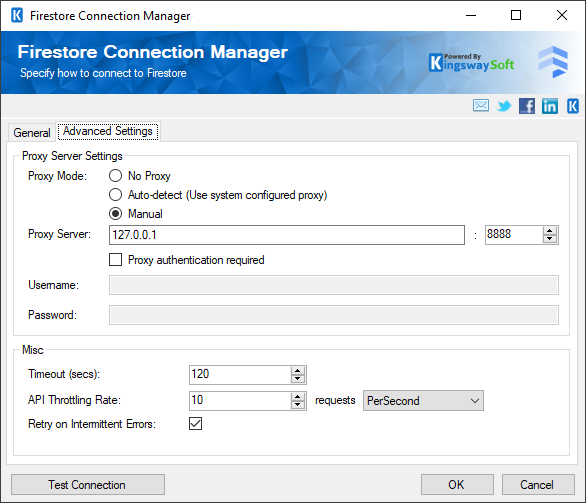Select the Manual proxy mode radio button
The height and width of the screenshot is (503, 586).
[x=115, y=214]
